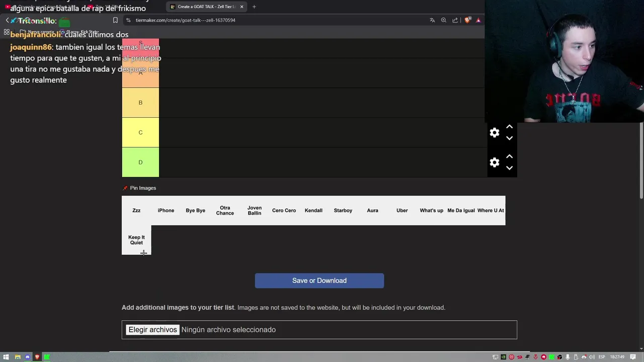Move tier C row down with arrow
The height and width of the screenshot is (362, 644).
click(x=509, y=138)
